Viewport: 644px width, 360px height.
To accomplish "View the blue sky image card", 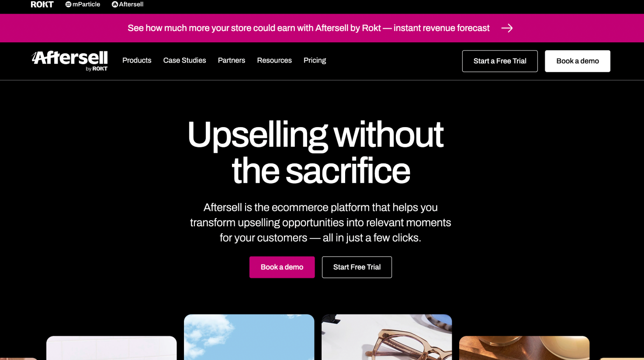I will click(x=249, y=337).
